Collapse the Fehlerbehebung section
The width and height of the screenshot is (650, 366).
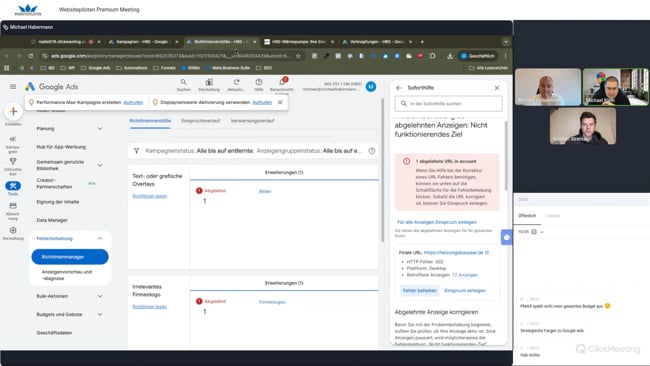tap(100, 239)
